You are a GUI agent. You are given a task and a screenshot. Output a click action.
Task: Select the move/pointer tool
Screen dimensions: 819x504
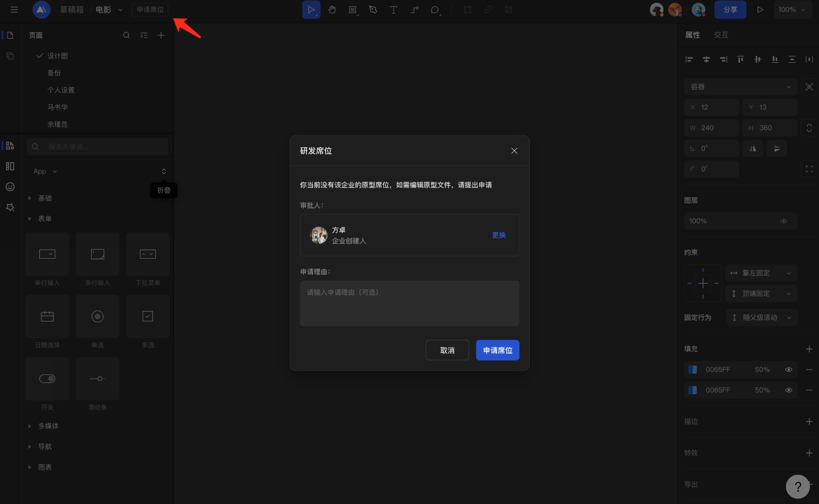tap(311, 10)
